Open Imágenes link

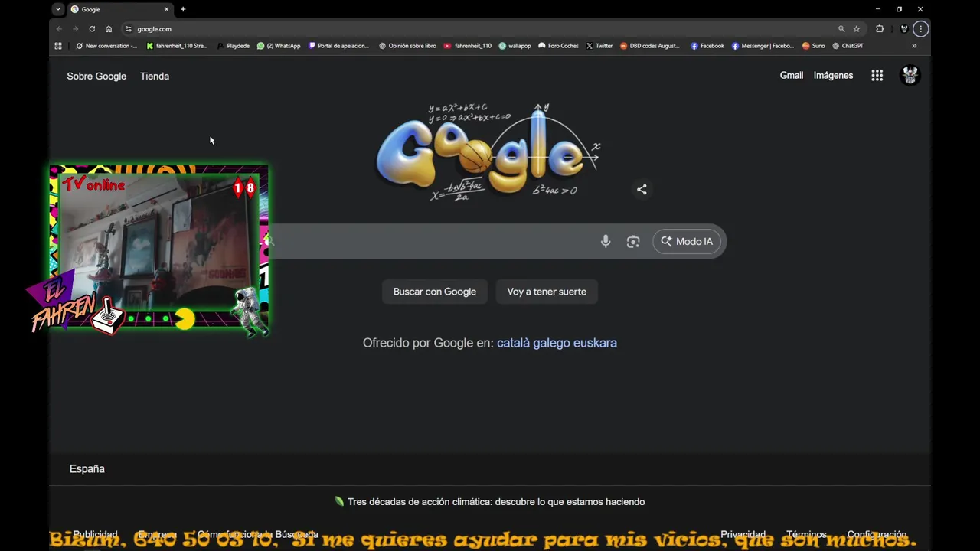click(833, 75)
